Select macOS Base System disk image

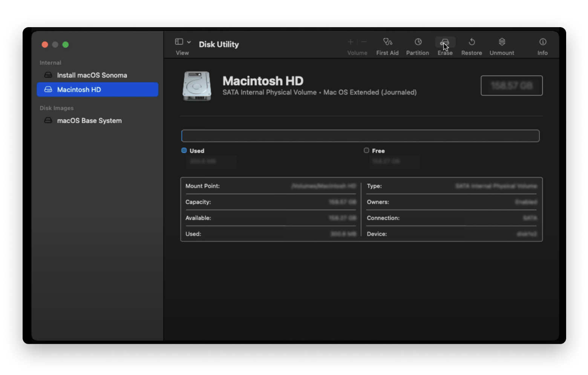click(98, 121)
